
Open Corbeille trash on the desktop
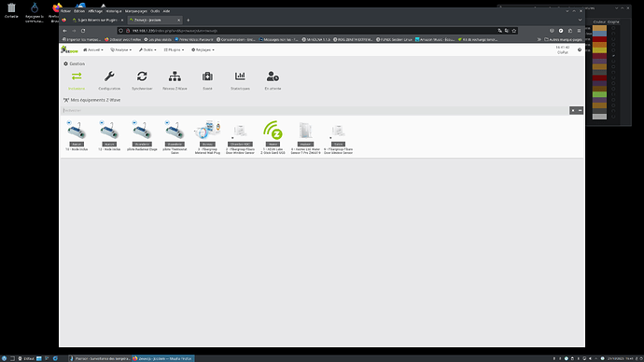click(11, 10)
